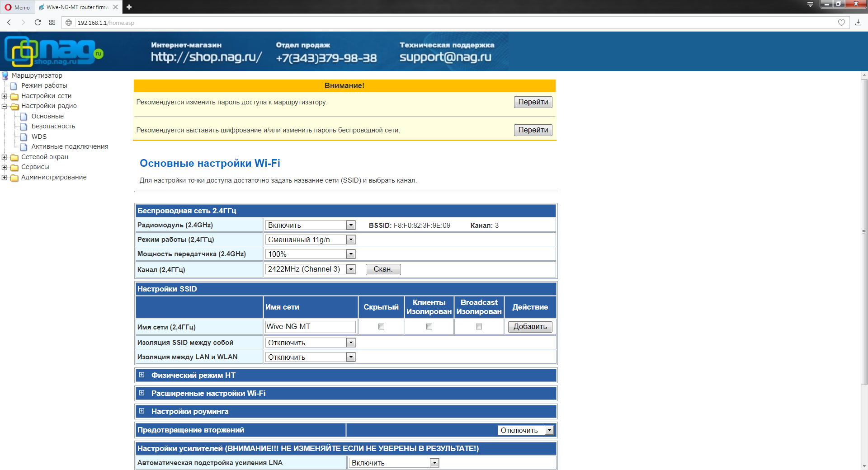Image resolution: width=868 pixels, height=470 pixels.
Task: Click Администрирование folder icon
Action: (x=14, y=178)
